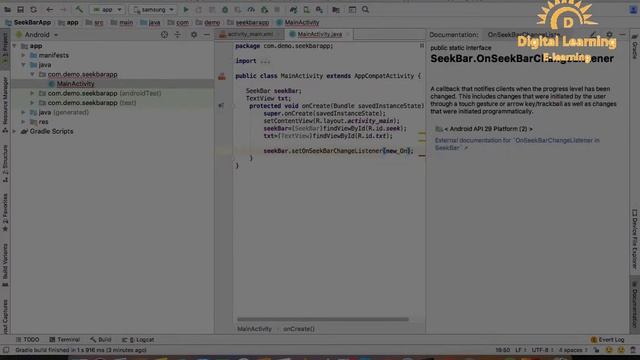Open the SDK Manager icon
640x360 pixels.
(319, 9)
